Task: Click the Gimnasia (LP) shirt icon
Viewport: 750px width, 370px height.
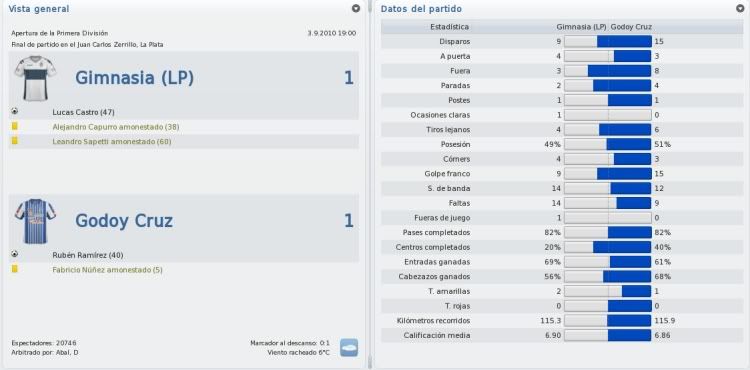Action: click(x=35, y=78)
